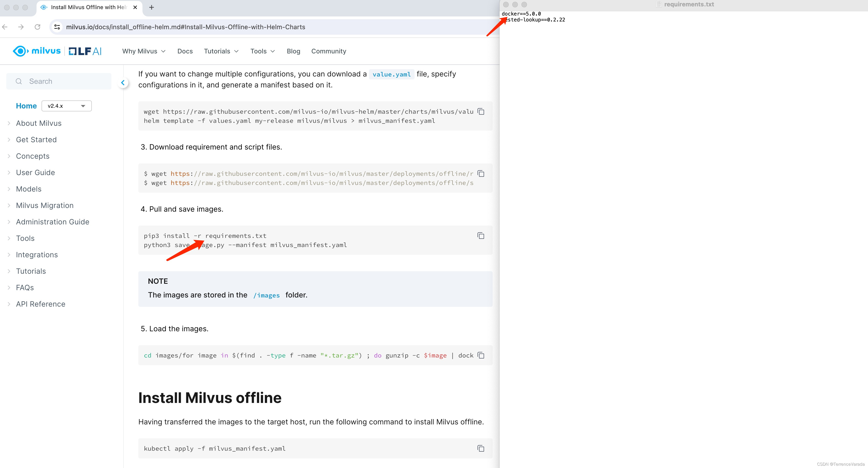
Task: Copy the pip3 install command block
Action: [481, 236]
